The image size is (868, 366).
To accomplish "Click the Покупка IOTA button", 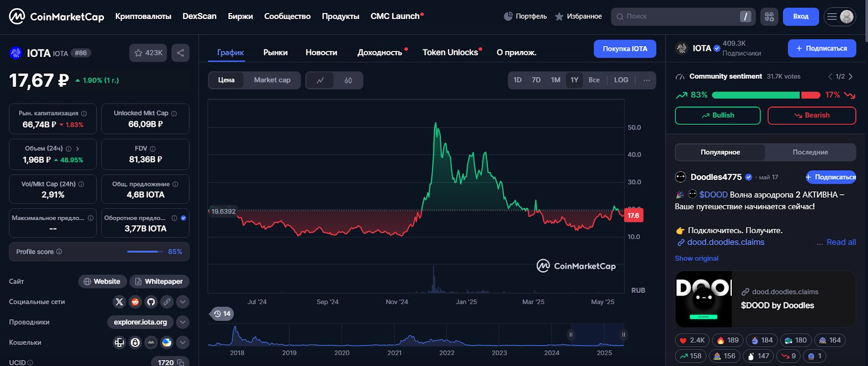I will (625, 49).
